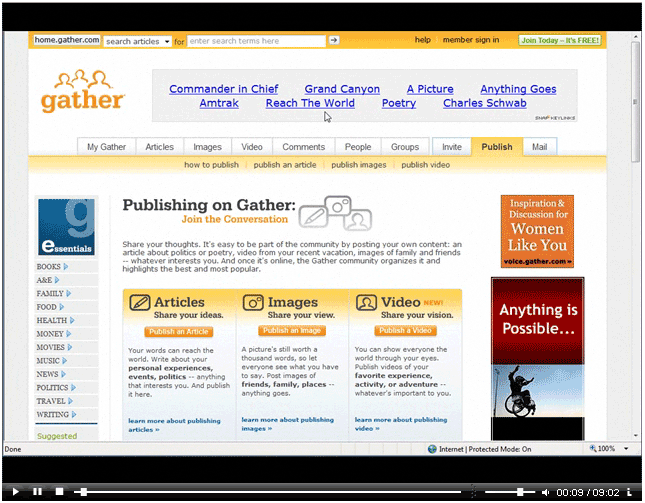
Task: Click the Gather essentials logo image
Action: pos(66,227)
